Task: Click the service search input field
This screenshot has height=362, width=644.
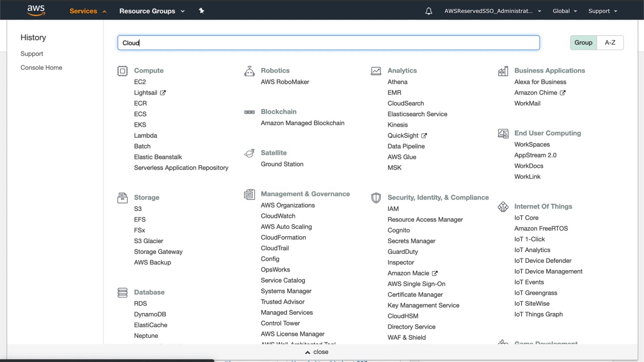Action: pos(328,43)
